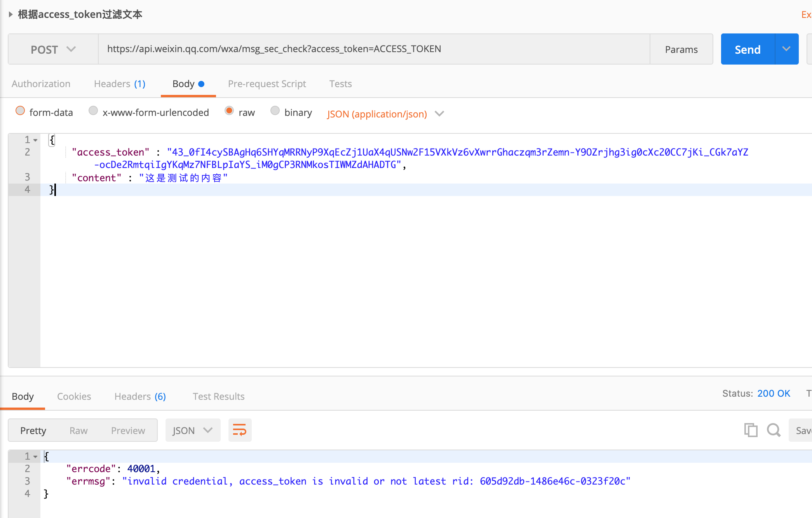Choose the raw body radio option
This screenshot has width=812, height=518.
pos(229,111)
